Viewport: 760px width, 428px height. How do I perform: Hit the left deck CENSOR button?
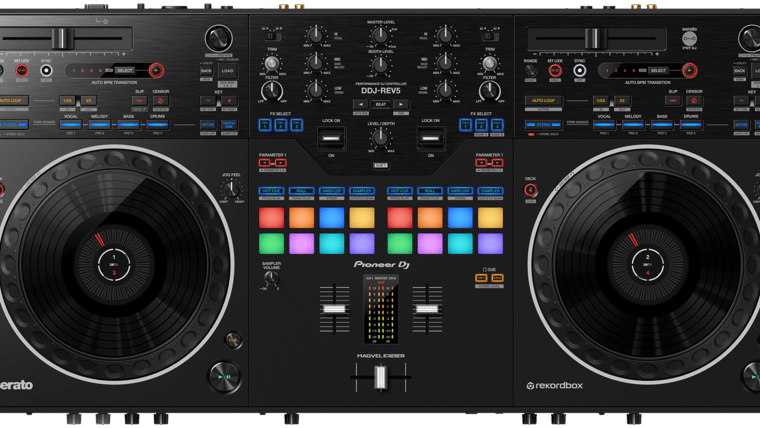click(x=160, y=101)
